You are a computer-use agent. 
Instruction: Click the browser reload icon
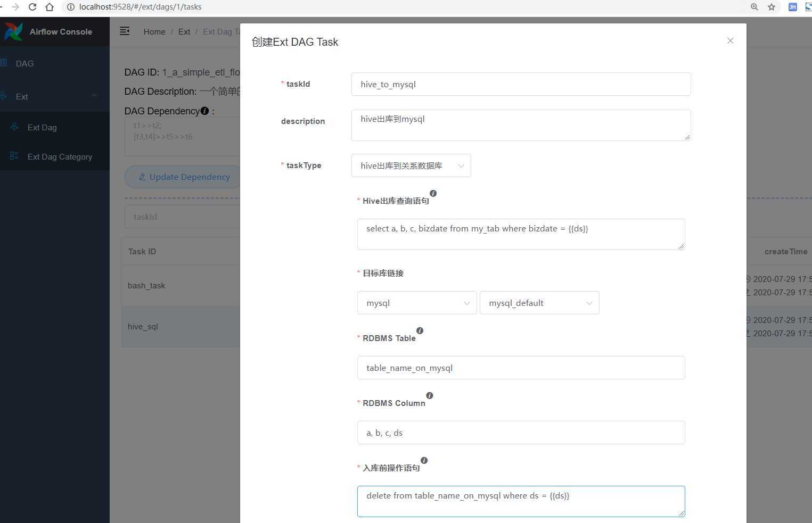[32, 7]
